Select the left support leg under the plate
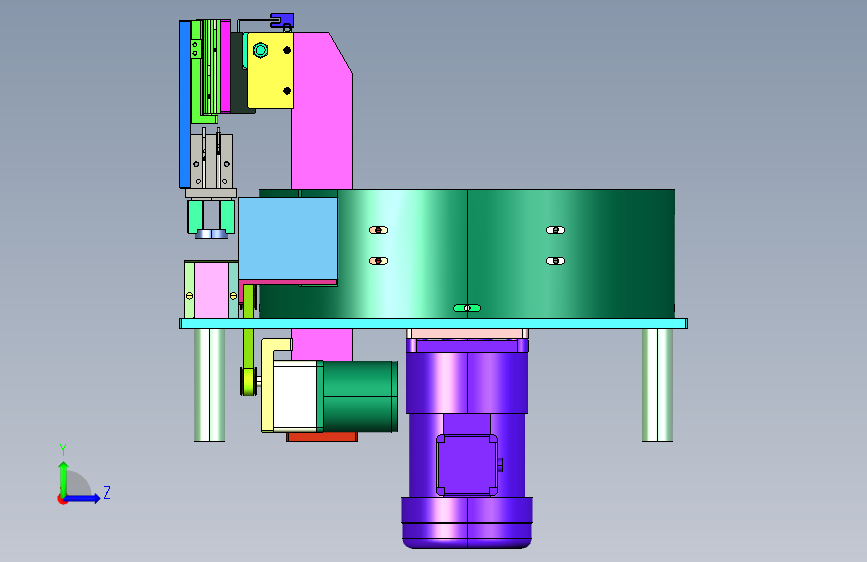The image size is (867, 562). tap(210, 385)
